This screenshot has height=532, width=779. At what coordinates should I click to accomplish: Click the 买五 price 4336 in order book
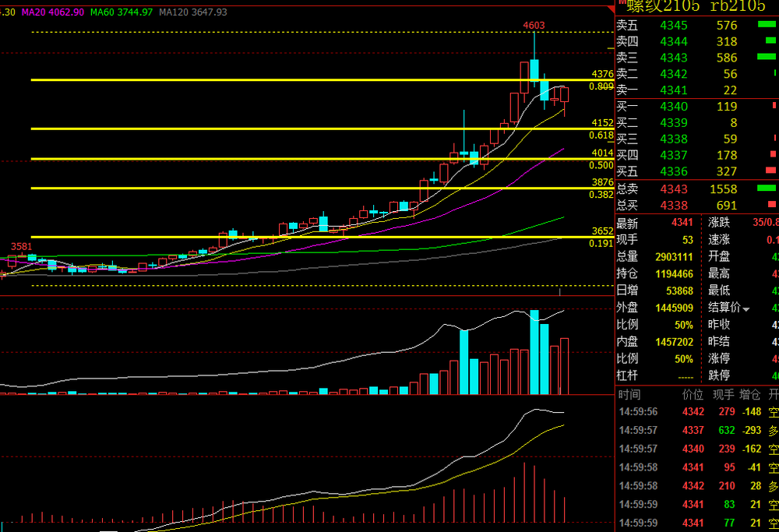click(673, 172)
